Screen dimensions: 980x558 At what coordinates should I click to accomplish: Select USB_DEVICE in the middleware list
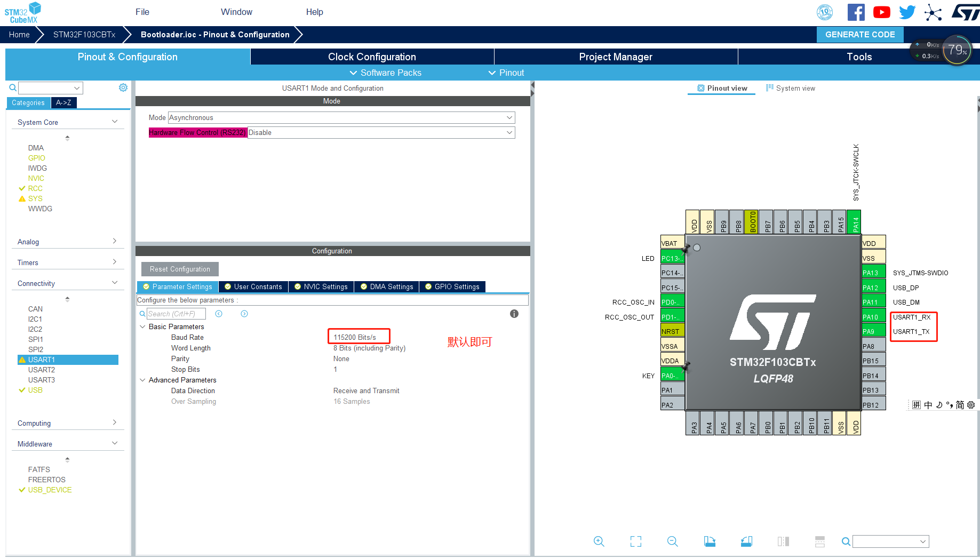50,490
